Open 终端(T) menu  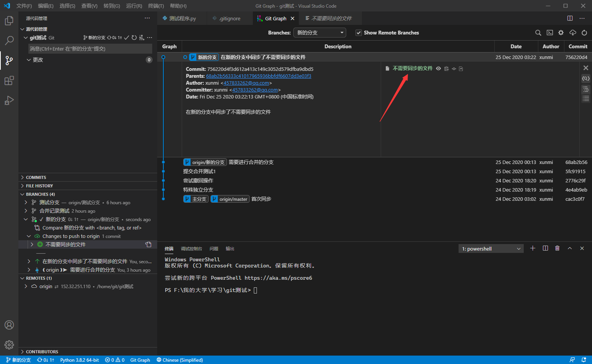point(156,6)
